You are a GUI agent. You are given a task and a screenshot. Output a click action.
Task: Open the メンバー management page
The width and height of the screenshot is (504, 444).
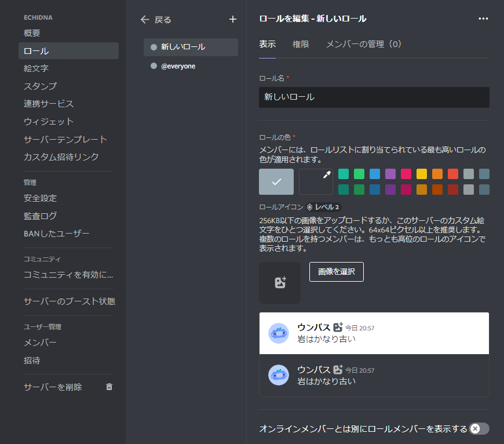click(x=68, y=343)
